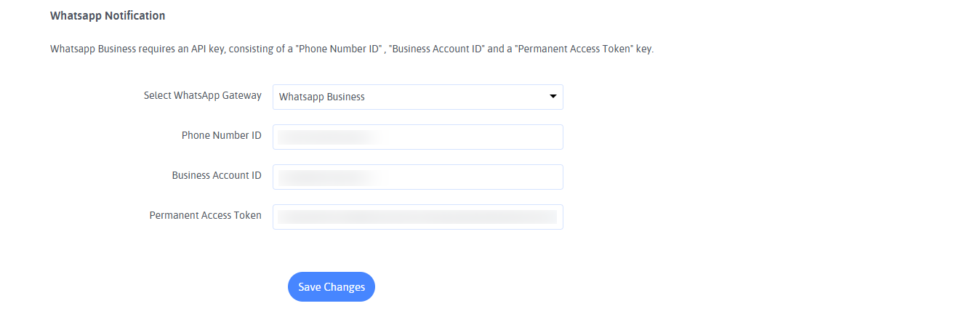Click the 'Permanent Access Token' field label
This screenshot has height=330, width=980.
[205, 215]
